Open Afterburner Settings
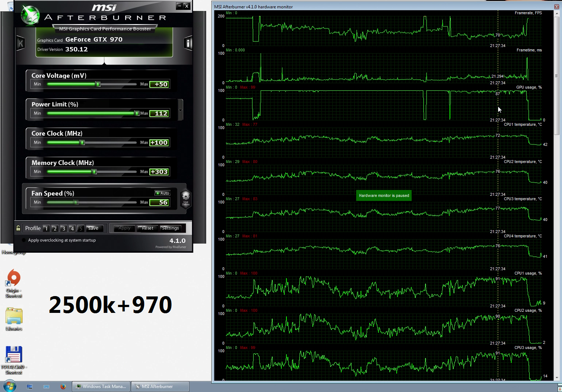This screenshot has height=392, width=562. [170, 228]
